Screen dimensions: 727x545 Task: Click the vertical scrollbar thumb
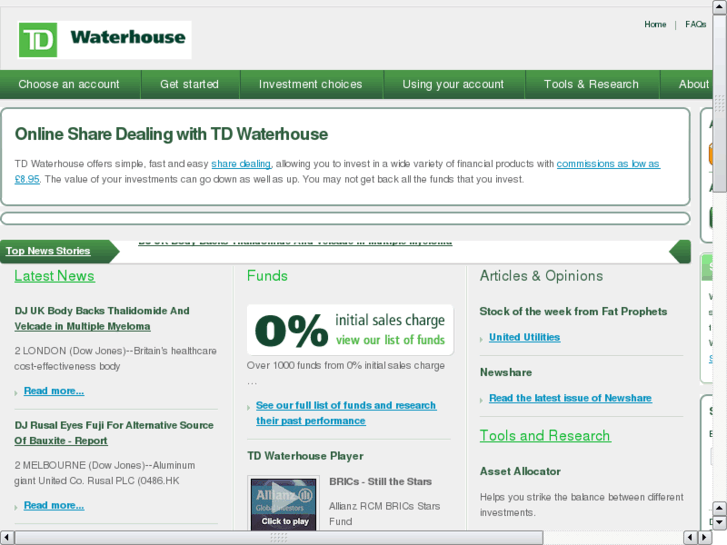pos(720,103)
